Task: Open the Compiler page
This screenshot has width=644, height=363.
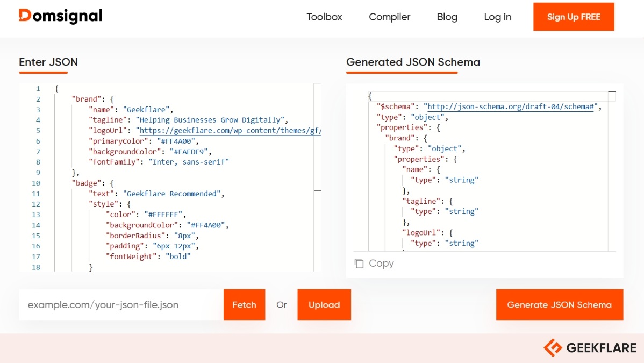Action: (389, 17)
